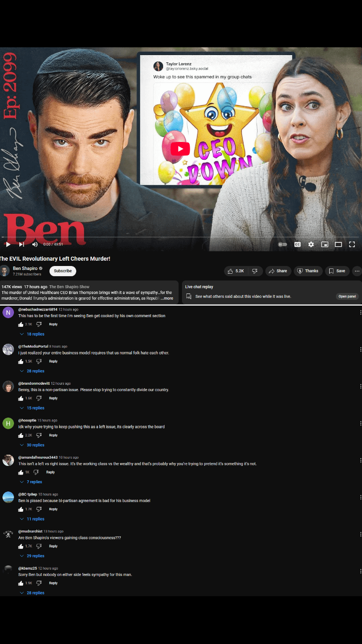Expand 7 replies under amandalheureux3443's comment
Screen dimensions: 362x644
[x=31, y=482]
